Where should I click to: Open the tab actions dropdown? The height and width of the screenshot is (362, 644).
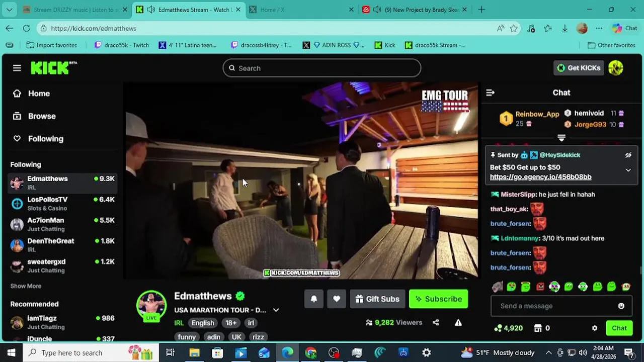tap(9, 10)
